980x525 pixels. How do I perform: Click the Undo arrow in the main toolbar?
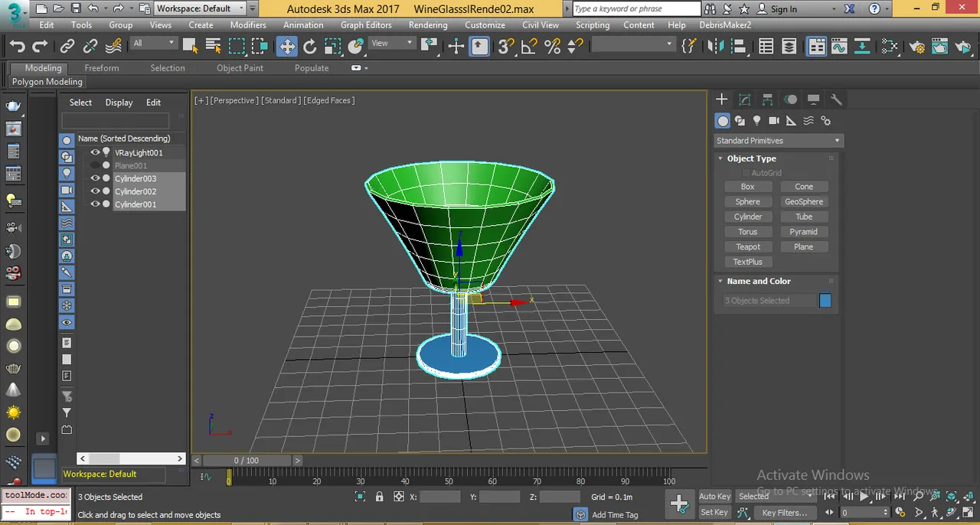(17, 47)
